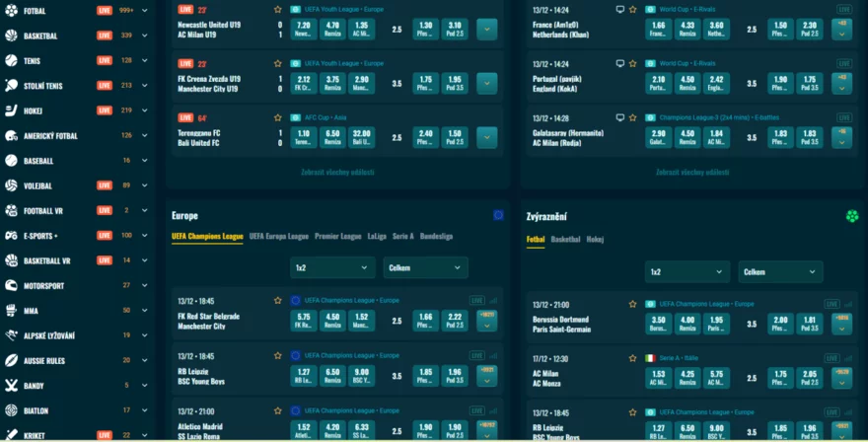Select 7.20 odds for Newcastle United U19
Viewport: 868px width, 442px height.
tap(304, 29)
